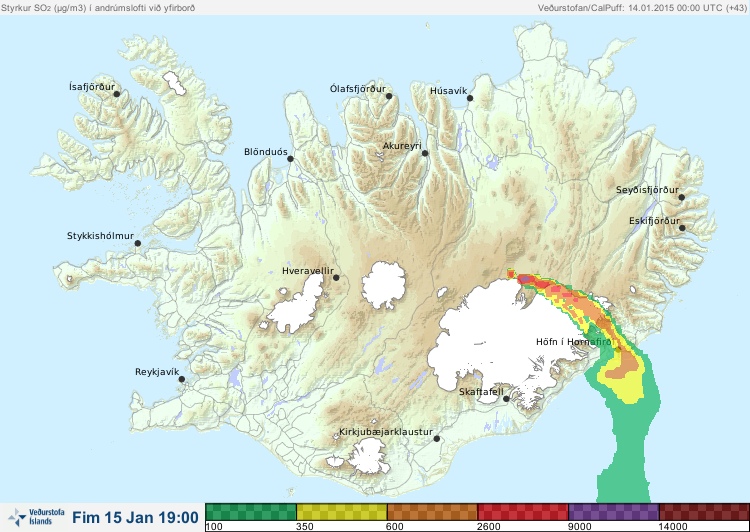Click the Kirkjubæjarklaustur marker dot
The height and width of the screenshot is (532, 750).
[436, 439]
